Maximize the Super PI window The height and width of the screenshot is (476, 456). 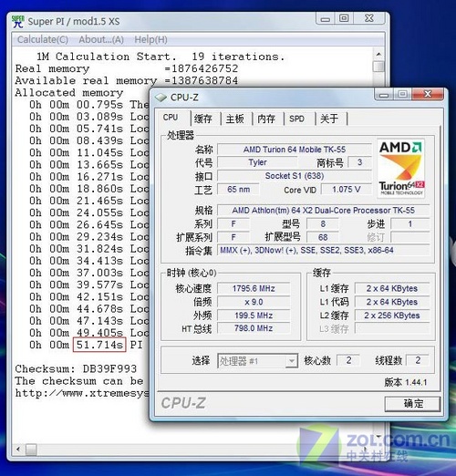(344, 18)
